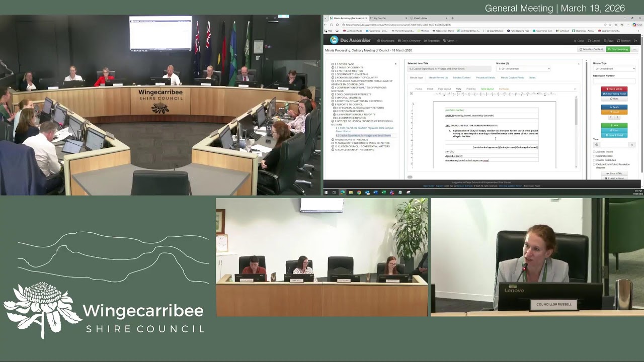Click the Doc Assembler logo icon
Viewport: 644px width, 362px height.
(334, 40)
